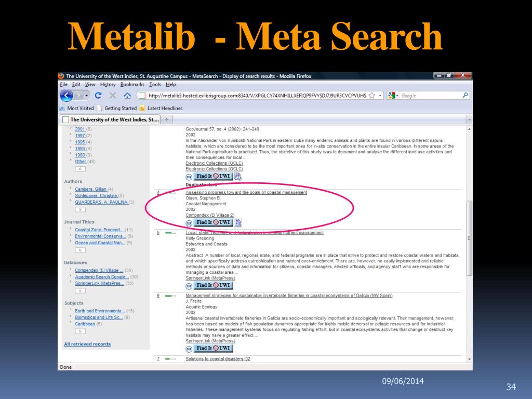
Task: Expand more Subjects facets
Action: [80, 331]
